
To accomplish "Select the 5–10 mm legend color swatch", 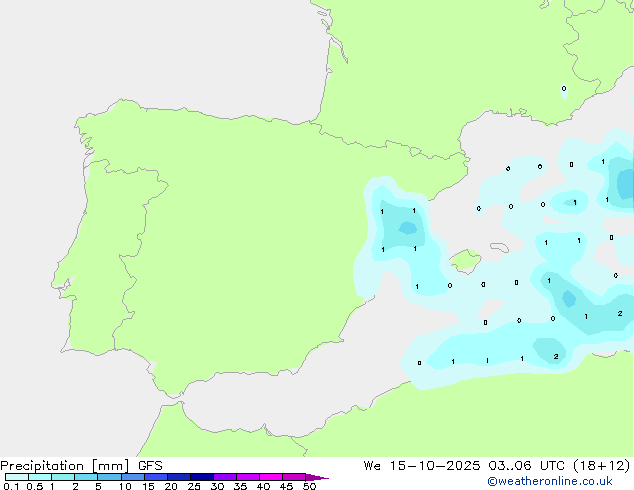I will pyautogui.click(x=109, y=477).
